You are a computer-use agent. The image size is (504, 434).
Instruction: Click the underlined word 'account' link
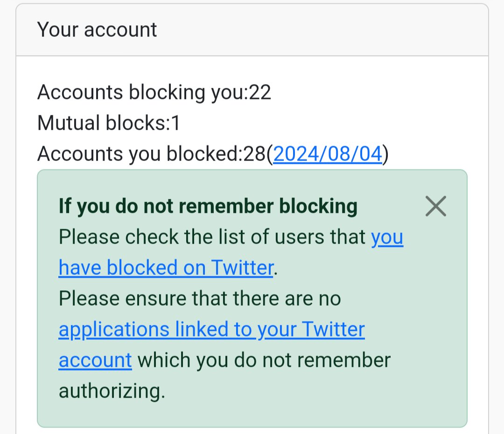(x=95, y=360)
